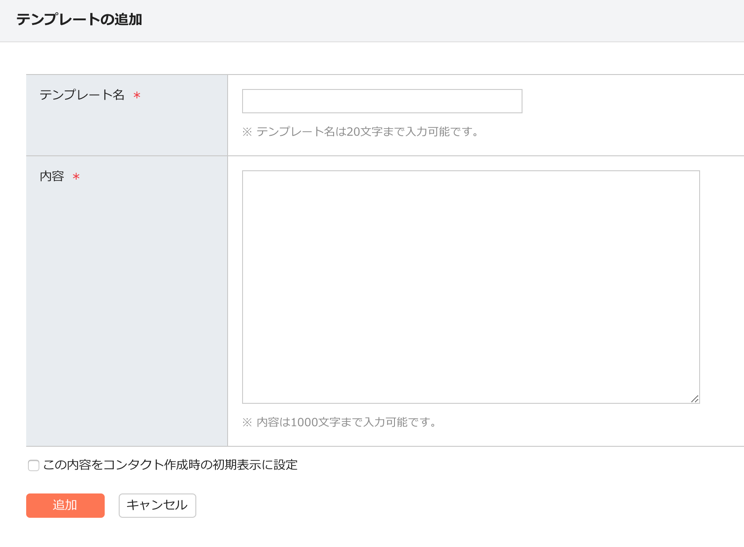Click the テンプレート名 text input field
The image size is (744, 547).
[x=381, y=101]
